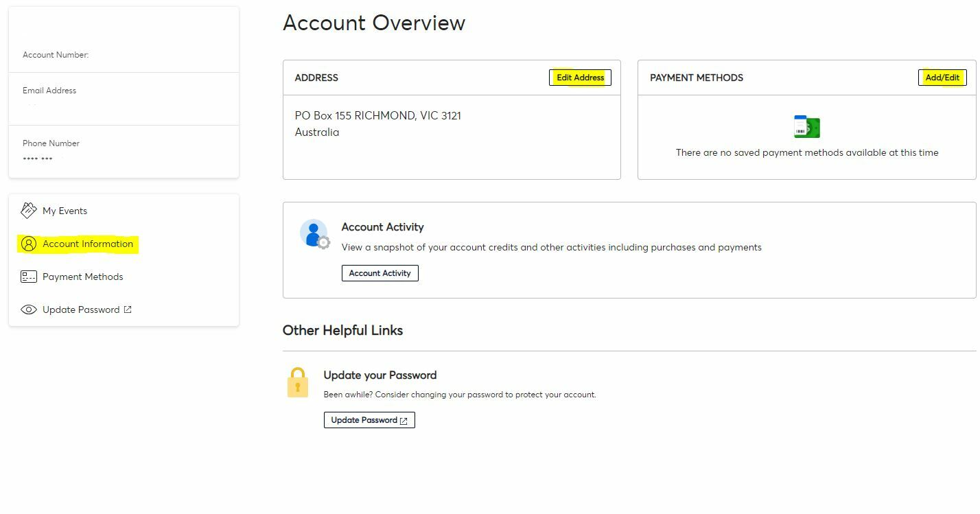Click the Edit Address button
980x514 pixels.
pos(580,78)
